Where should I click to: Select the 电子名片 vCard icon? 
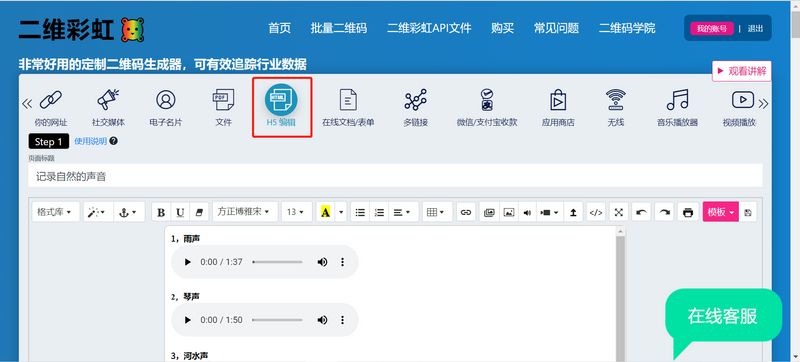[x=166, y=100]
